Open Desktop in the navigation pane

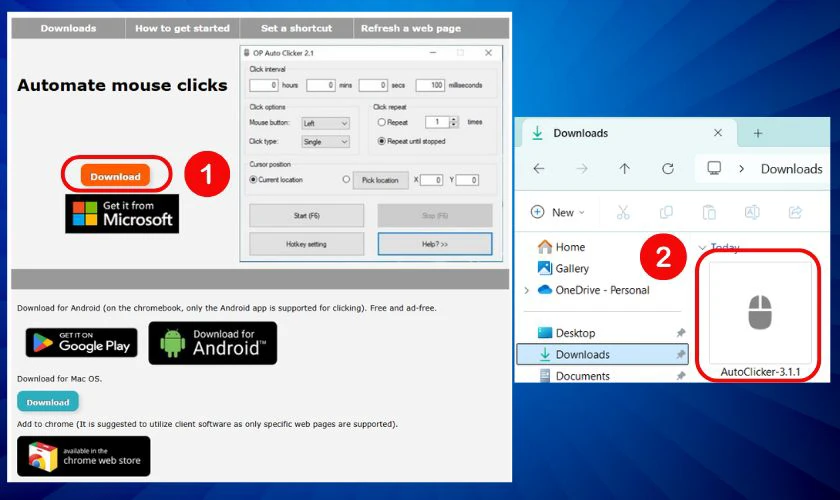(x=566, y=333)
